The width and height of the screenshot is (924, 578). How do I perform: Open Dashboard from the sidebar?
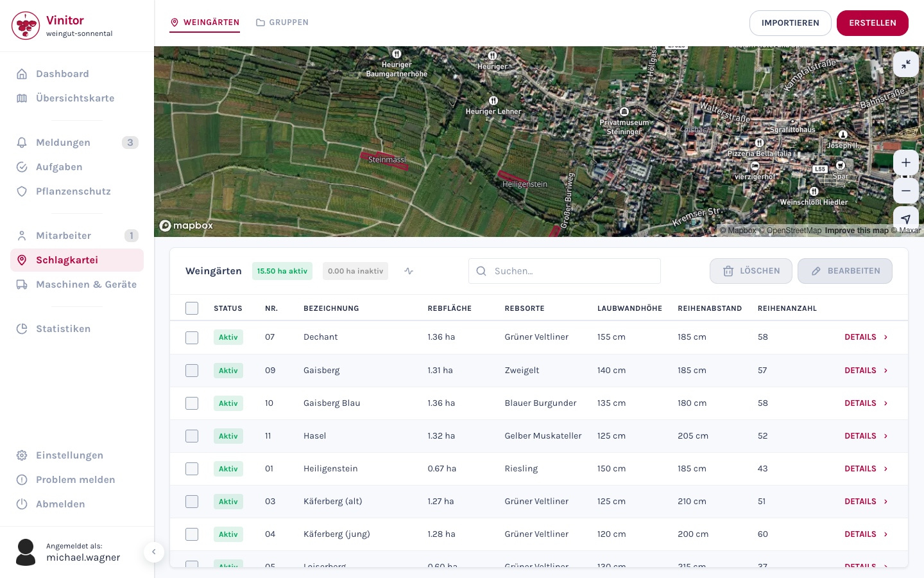pyautogui.click(x=77, y=74)
